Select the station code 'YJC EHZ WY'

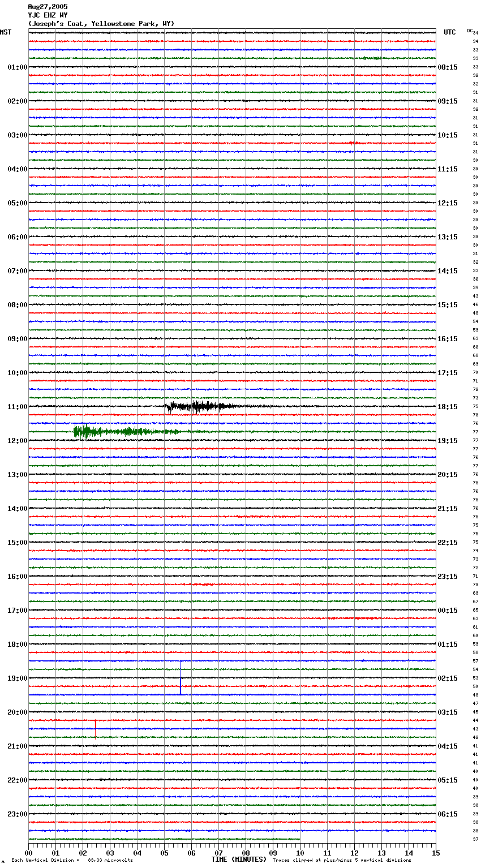[48, 15]
